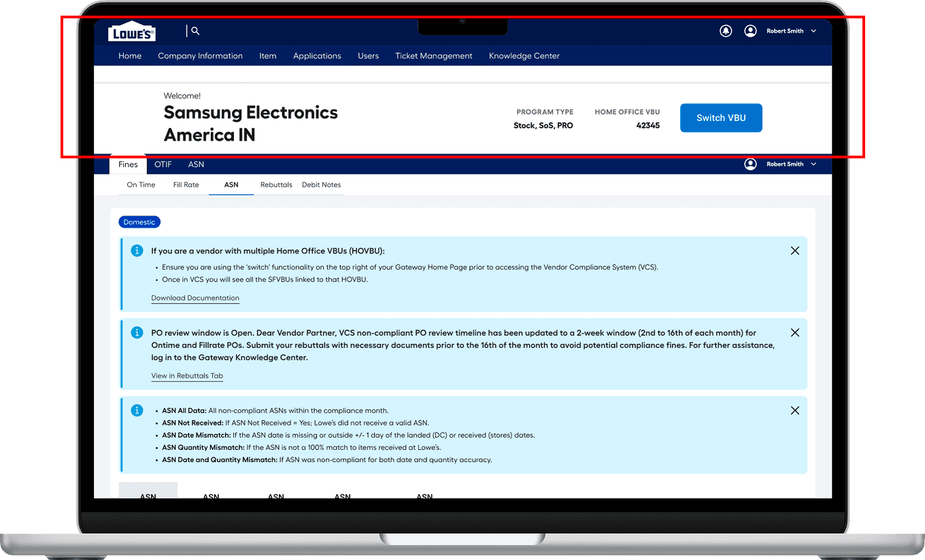
Task: Click the 'ASN All Data:' definition line
Action: click(275, 410)
